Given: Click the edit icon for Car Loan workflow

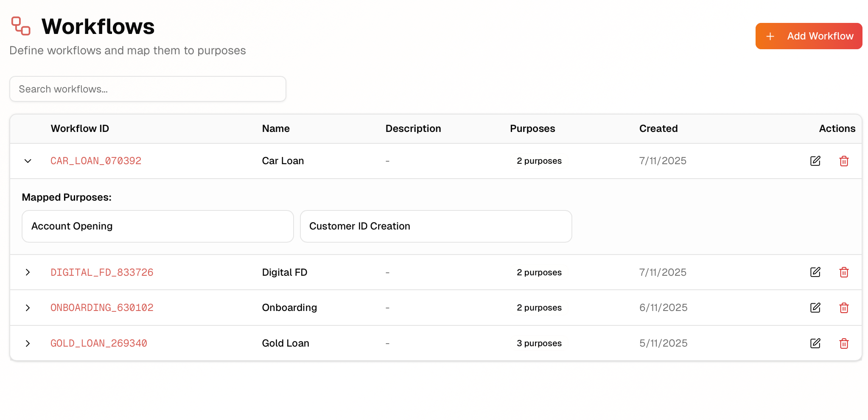Looking at the screenshot, I should pos(815,161).
